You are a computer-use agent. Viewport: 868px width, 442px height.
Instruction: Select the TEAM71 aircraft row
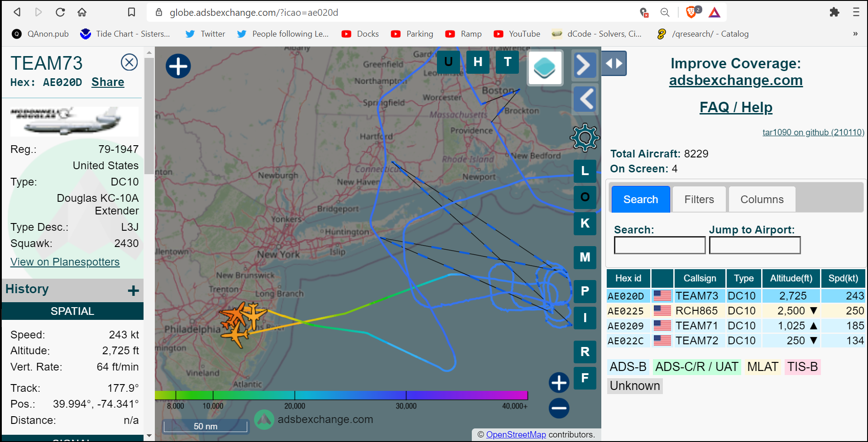pos(736,326)
